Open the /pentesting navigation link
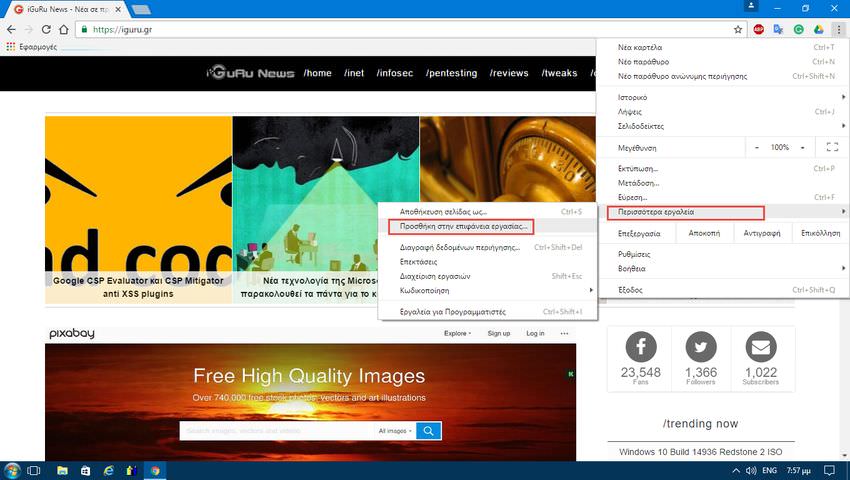The width and height of the screenshot is (850, 480). coord(449,73)
